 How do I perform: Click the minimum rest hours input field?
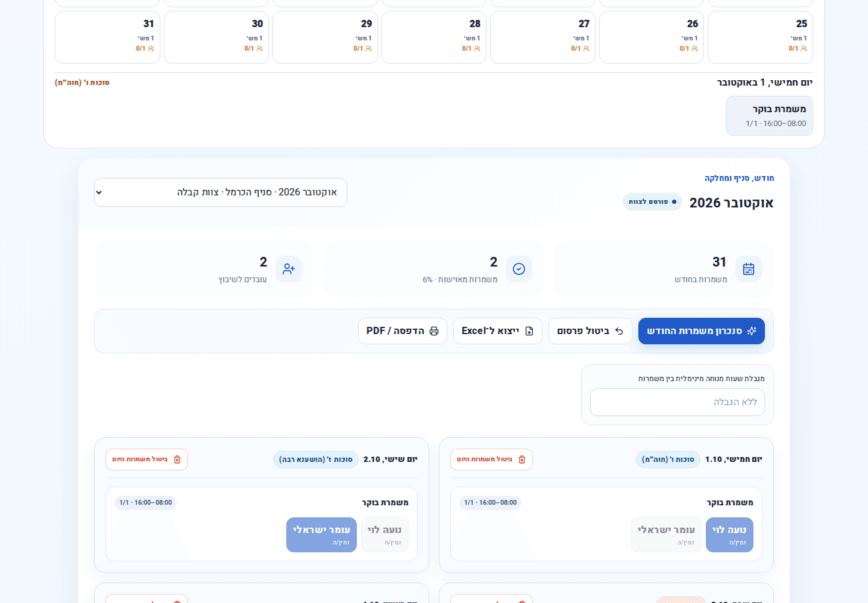coord(678,402)
